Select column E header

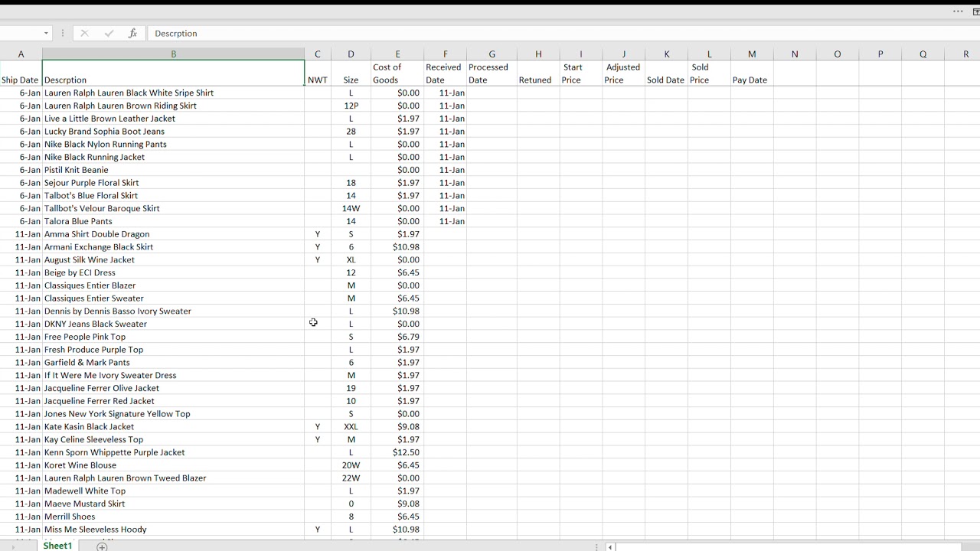[397, 54]
